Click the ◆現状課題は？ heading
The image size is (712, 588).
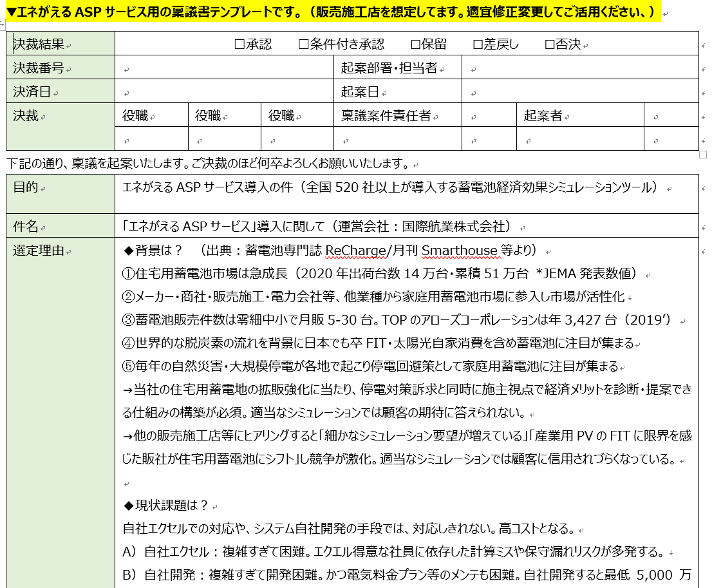[x=165, y=505]
